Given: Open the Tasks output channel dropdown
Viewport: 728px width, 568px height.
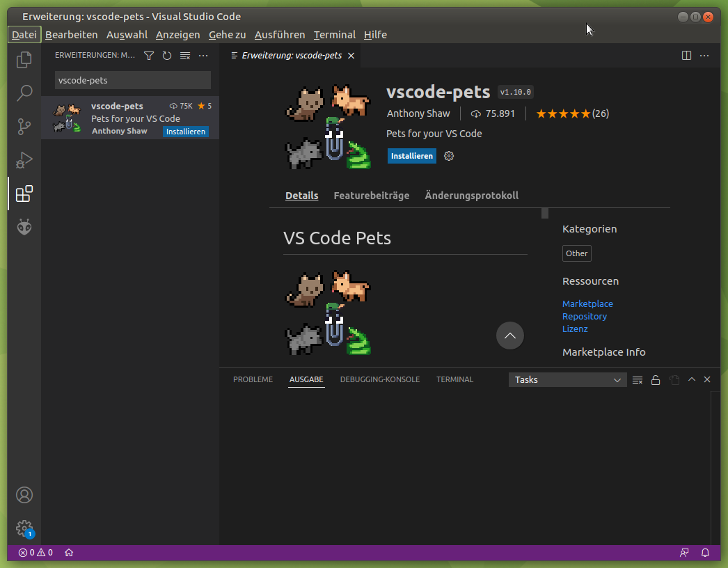Looking at the screenshot, I should coord(567,380).
